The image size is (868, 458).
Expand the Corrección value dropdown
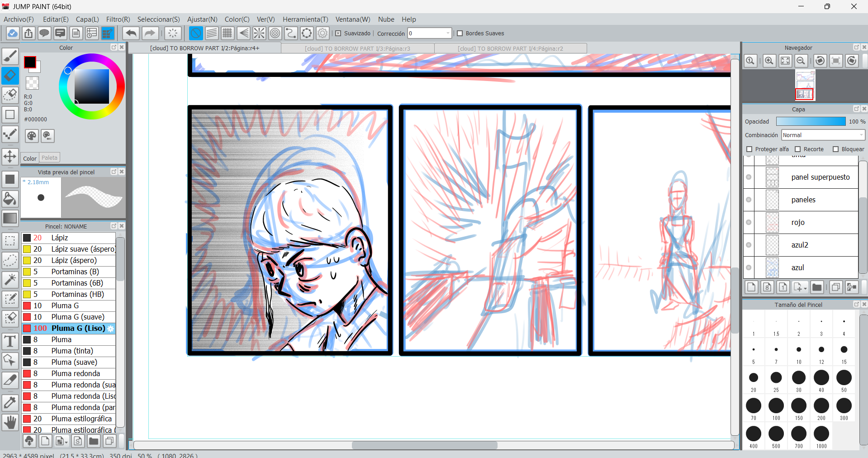(448, 33)
